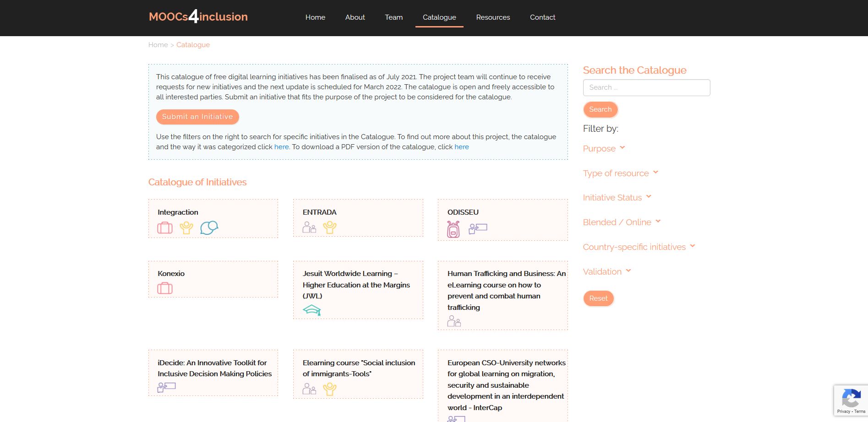This screenshot has width=868, height=422.
Task: Open the Integraction initiative title
Action: [x=178, y=212]
